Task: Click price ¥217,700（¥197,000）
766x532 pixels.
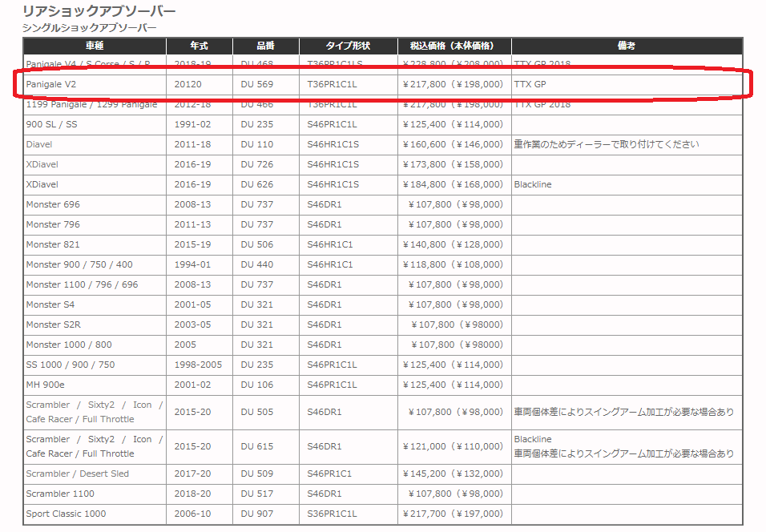Action: [x=453, y=514]
